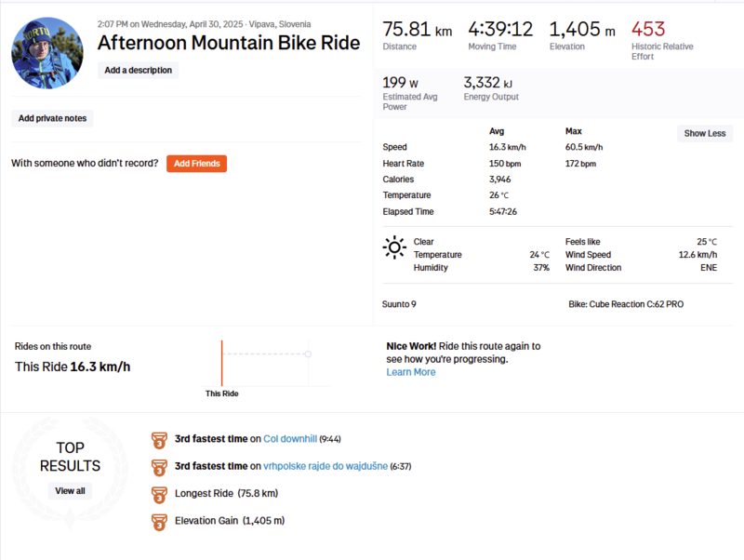Click the This Ride chart marker

(221, 363)
